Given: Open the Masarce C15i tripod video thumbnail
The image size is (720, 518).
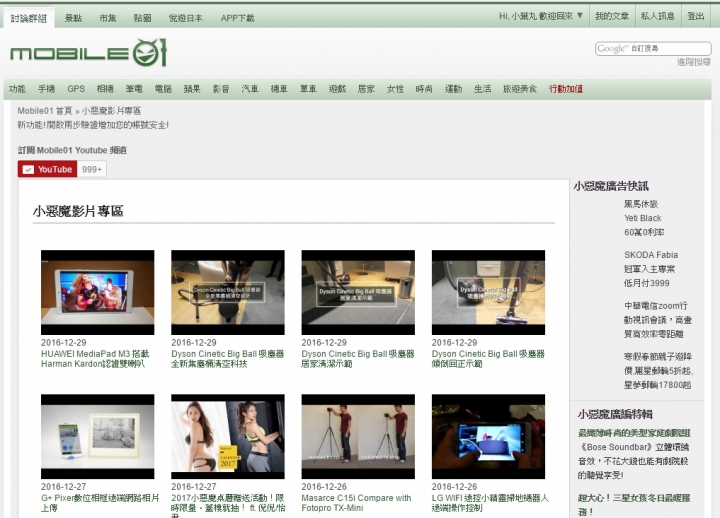Looking at the screenshot, I should point(358,436).
